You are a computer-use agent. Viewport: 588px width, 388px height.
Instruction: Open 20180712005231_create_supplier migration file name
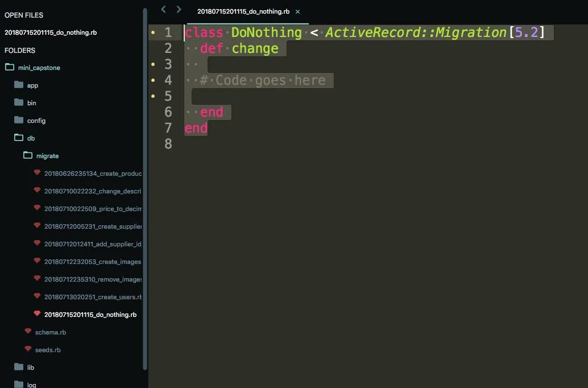coord(93,226)
